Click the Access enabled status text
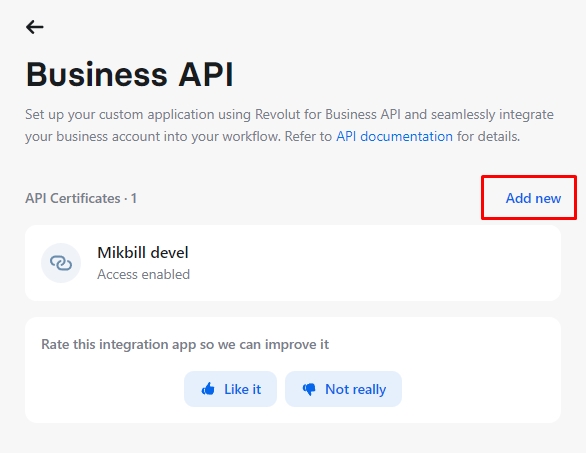This screenshot has width=586, height=453. (144, 274)
